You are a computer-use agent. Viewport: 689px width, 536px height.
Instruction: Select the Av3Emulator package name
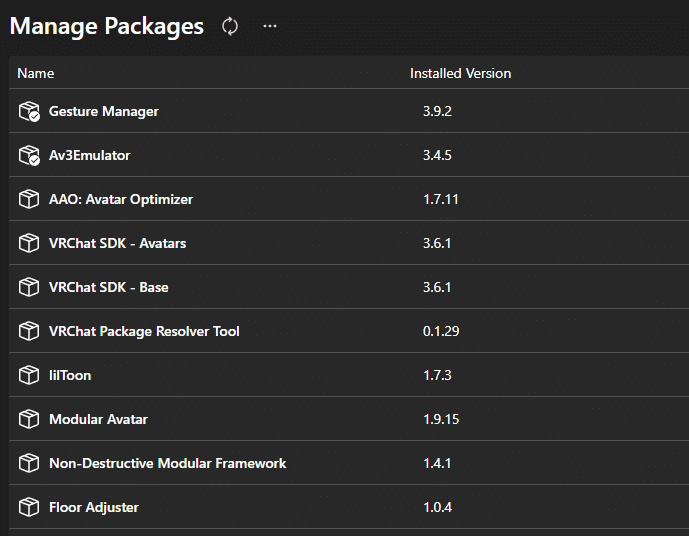90,156
